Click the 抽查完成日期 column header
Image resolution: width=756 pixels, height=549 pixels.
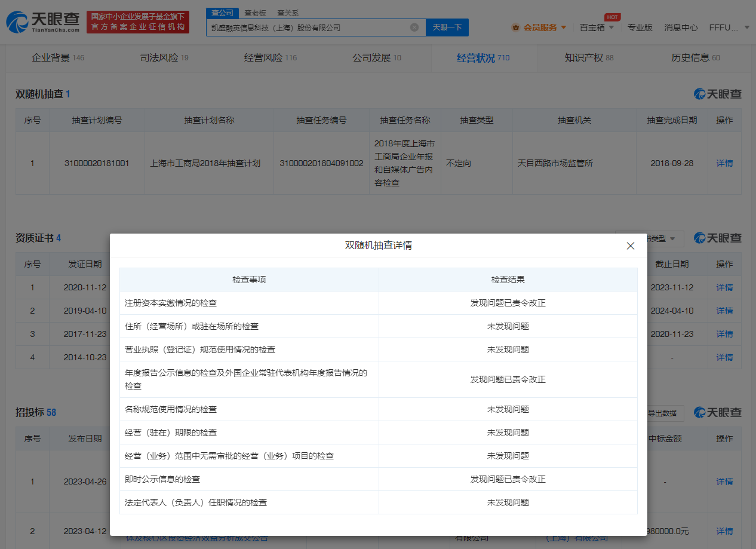(x=672, y=120)
